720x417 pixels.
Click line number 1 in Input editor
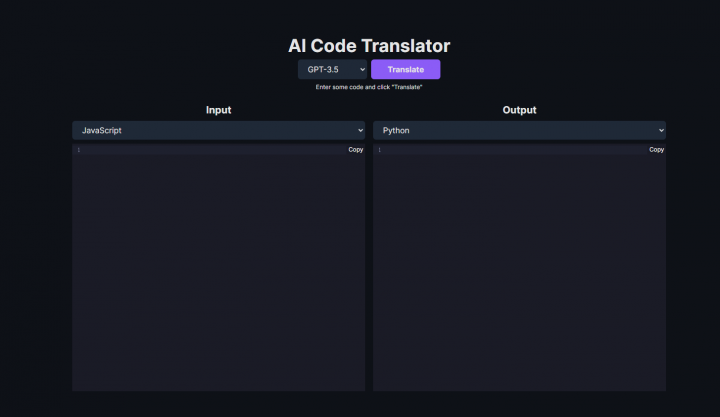tap(79, 150)
